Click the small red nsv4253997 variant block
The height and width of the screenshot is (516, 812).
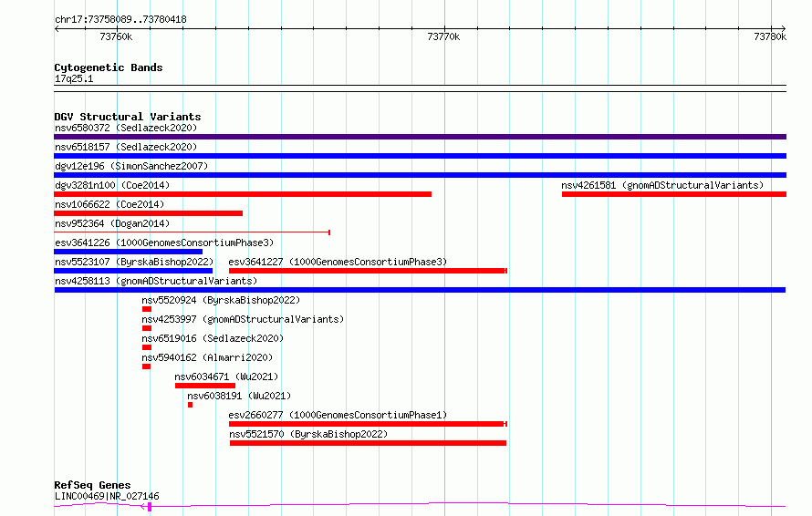click(147, 328)
